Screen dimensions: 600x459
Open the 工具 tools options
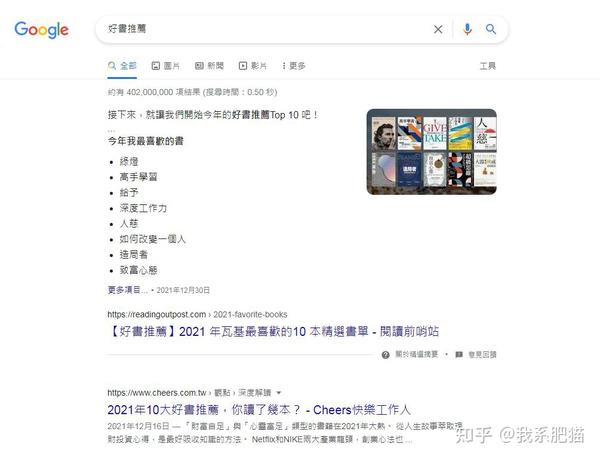(x=488, y=66)
